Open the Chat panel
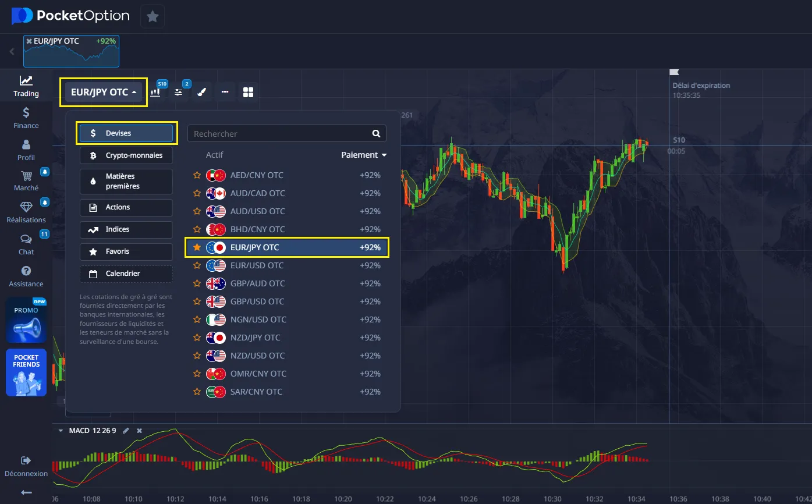 click(x=26, y=245)
